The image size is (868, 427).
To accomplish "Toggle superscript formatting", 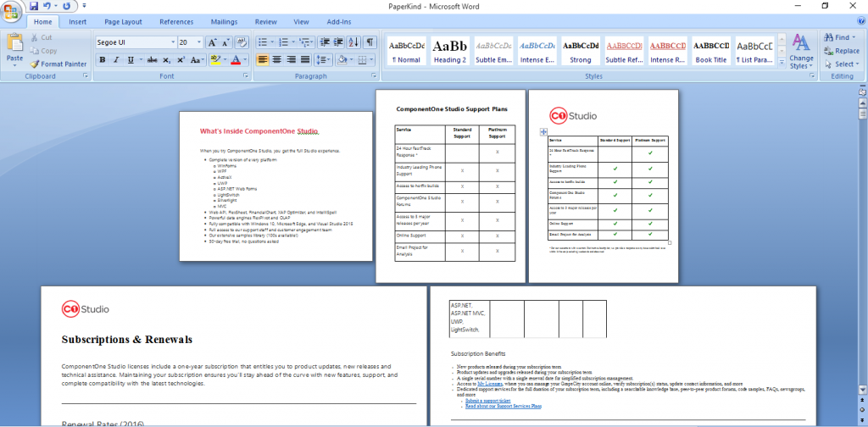I will point(181,60).
